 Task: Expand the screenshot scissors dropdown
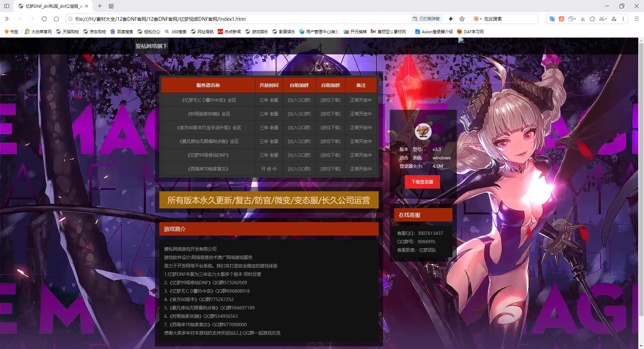tap(606, 19)
